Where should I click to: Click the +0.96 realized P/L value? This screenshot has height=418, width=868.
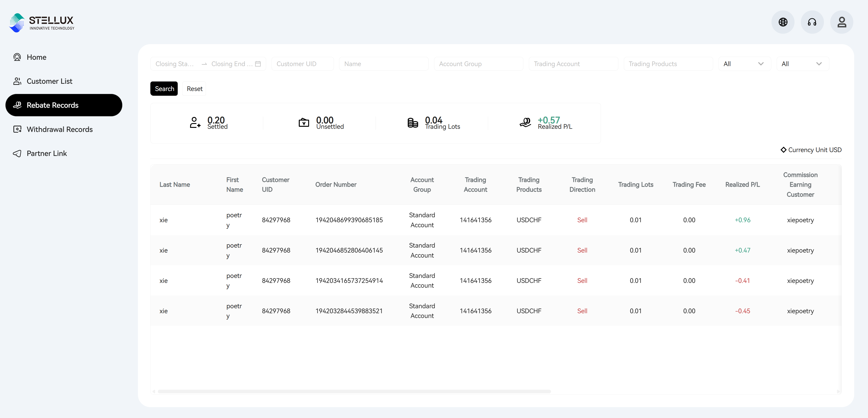(x=742, y=220)
